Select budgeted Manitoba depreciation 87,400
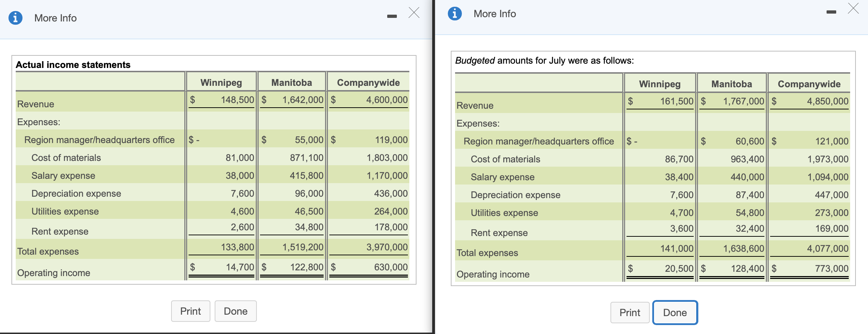The height and width of the screenshot is (334, 868). tap(750, 195)
